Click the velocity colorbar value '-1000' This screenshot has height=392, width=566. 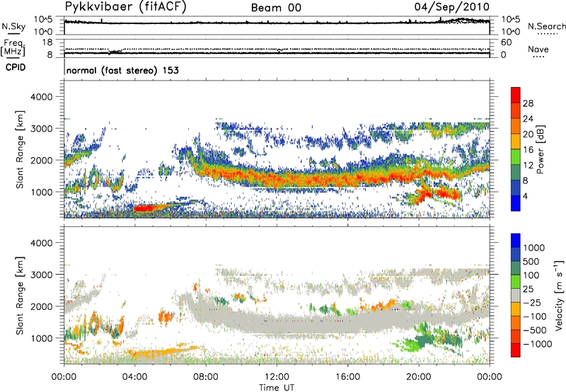tap(538, 344)
